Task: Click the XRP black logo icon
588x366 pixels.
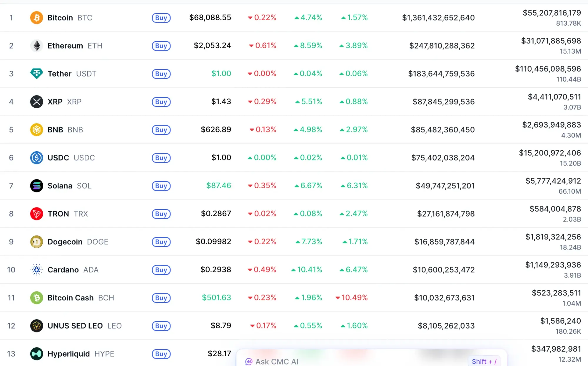Action: 36,102
